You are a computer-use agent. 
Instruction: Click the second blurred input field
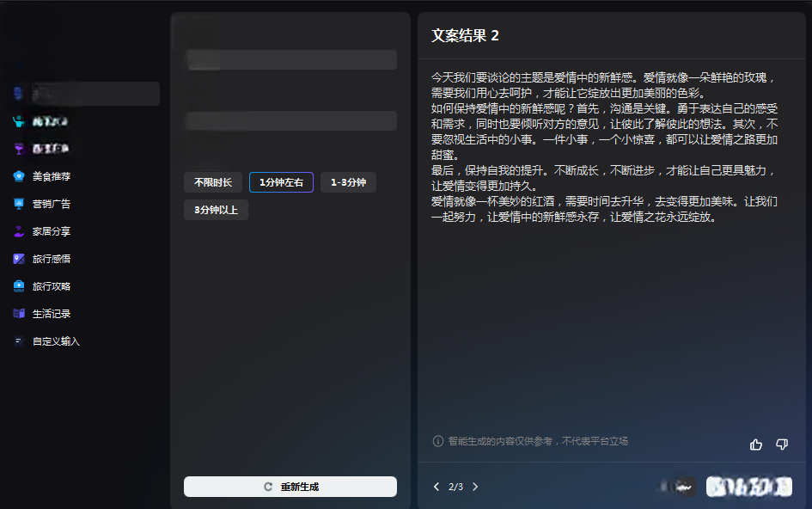[x=290, y=120]
